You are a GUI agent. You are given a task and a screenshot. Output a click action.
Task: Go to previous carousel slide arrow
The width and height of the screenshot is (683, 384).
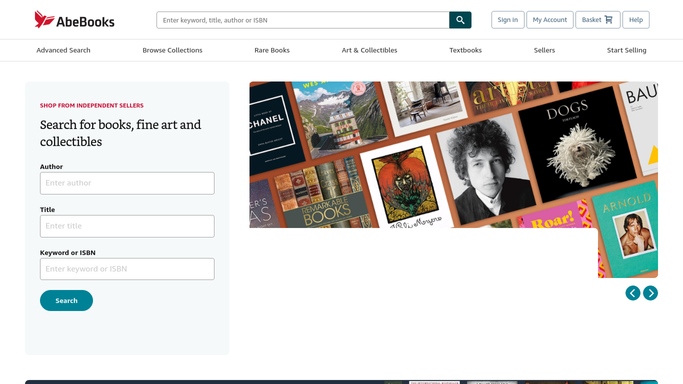tap(633, 293)
